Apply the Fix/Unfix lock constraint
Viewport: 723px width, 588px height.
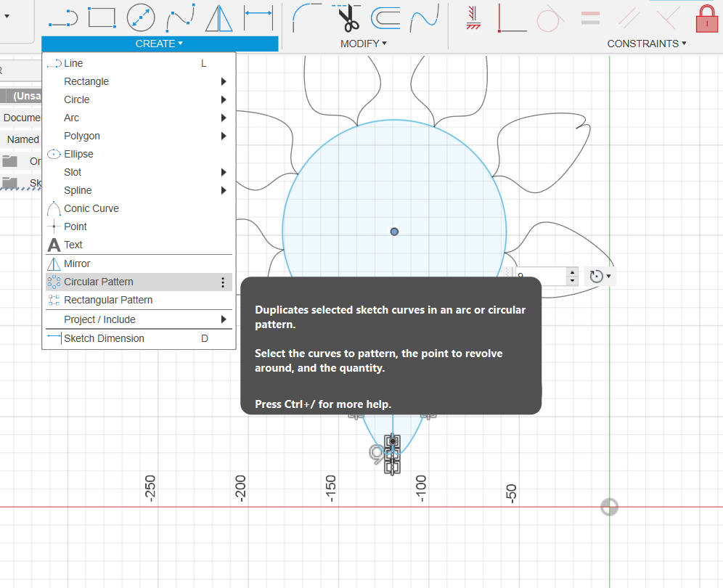(706, 18)
